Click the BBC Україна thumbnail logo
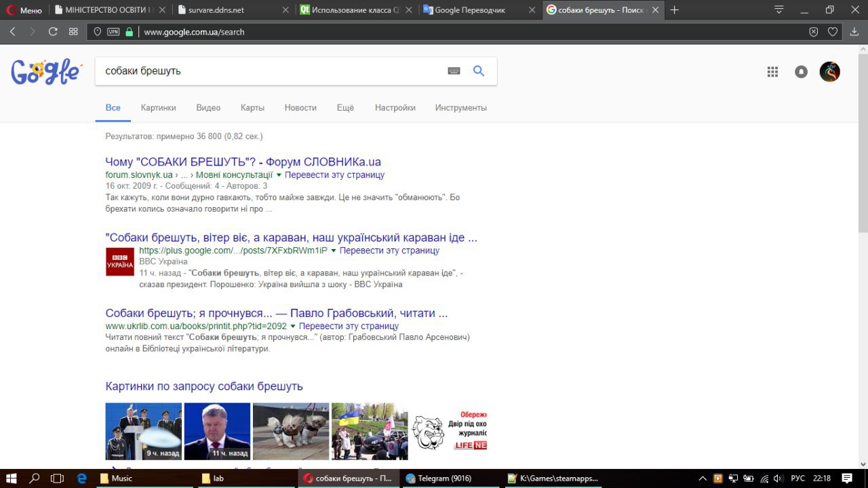 coord(120,261)
